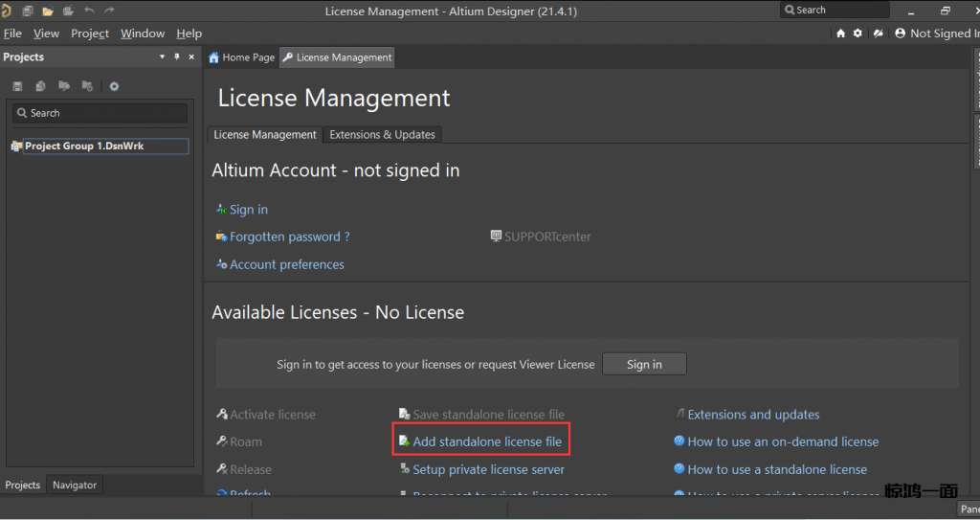Screen dimensions: 980x520
Task: Click the notifications icon beside preferences gear
Action: 876,33
